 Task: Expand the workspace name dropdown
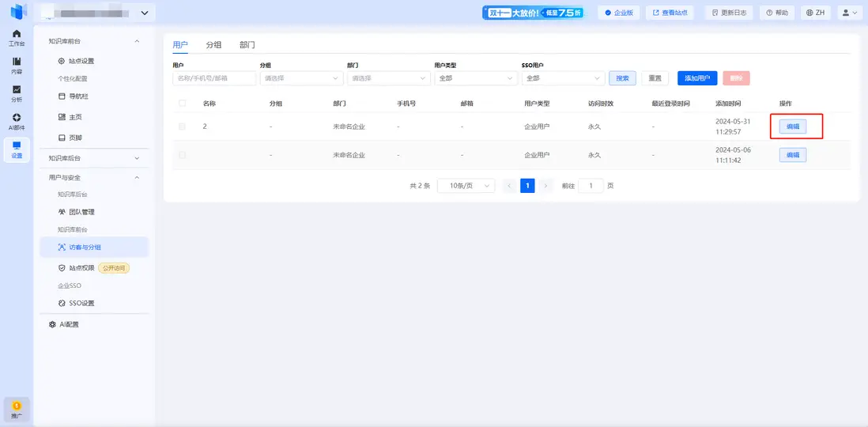[x=145, y=12]
